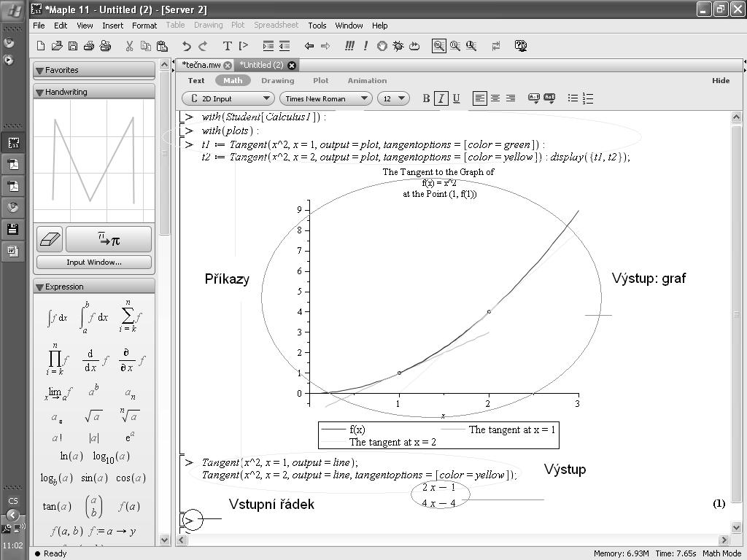The image size is (747, 560).
Task: Click the Open file toolbar icon
Action: tap(57, 46)
